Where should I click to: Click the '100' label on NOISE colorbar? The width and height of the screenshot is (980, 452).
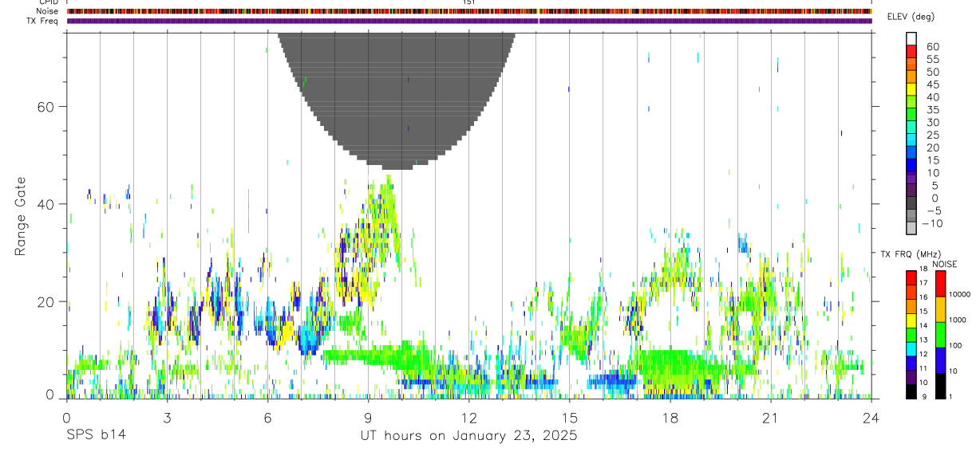[956, 345]
